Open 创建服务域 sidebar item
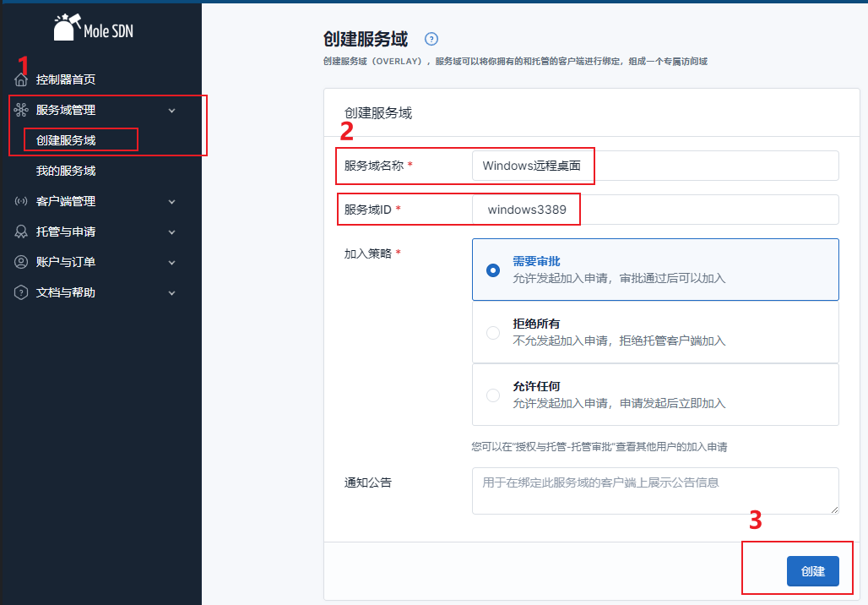Viewport: 868px width, 605px height. pos(66,140)
